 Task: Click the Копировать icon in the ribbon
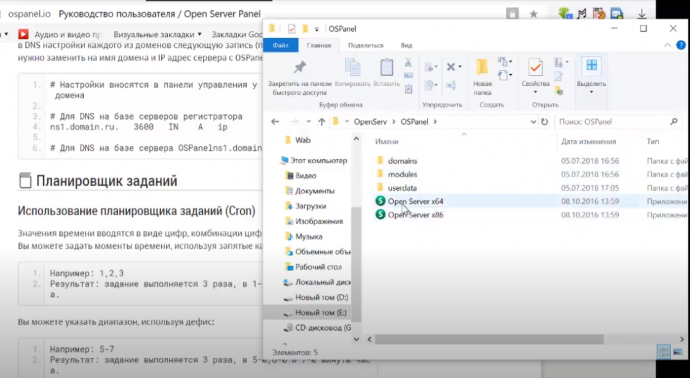point(352,68)
